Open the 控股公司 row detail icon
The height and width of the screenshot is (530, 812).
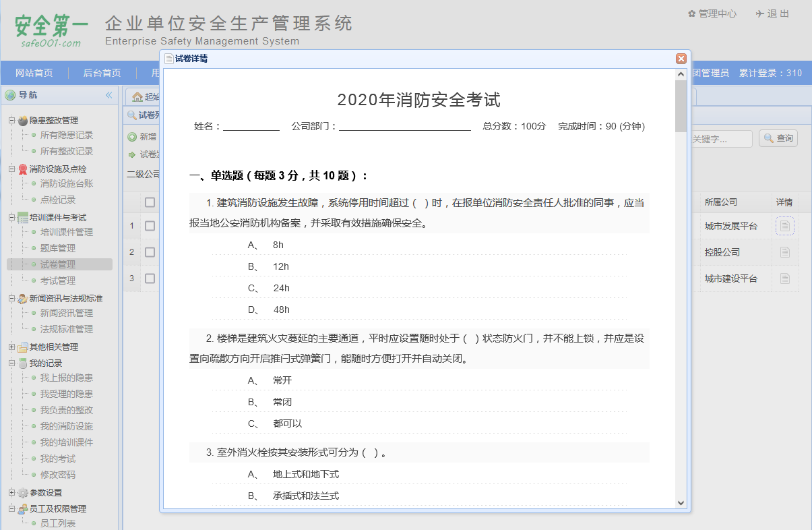coord(784,252)
